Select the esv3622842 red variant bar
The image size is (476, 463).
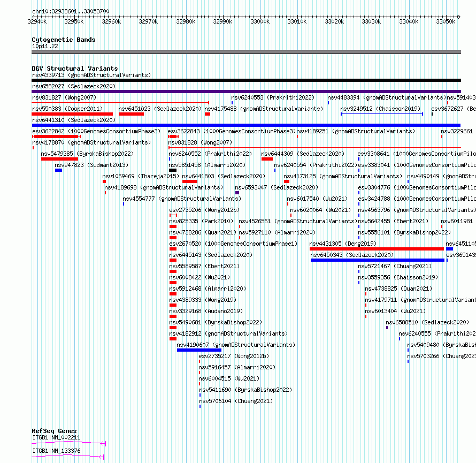[x=56, y=136]
